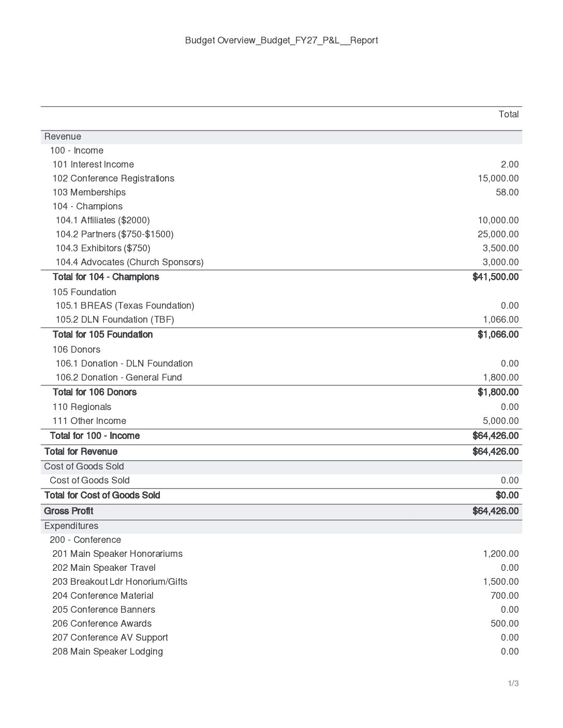Select the Gross Profit amount $64,426.00
Viewport: 563px width, 728px height.
pyautogui.click(x=495, y=511)
